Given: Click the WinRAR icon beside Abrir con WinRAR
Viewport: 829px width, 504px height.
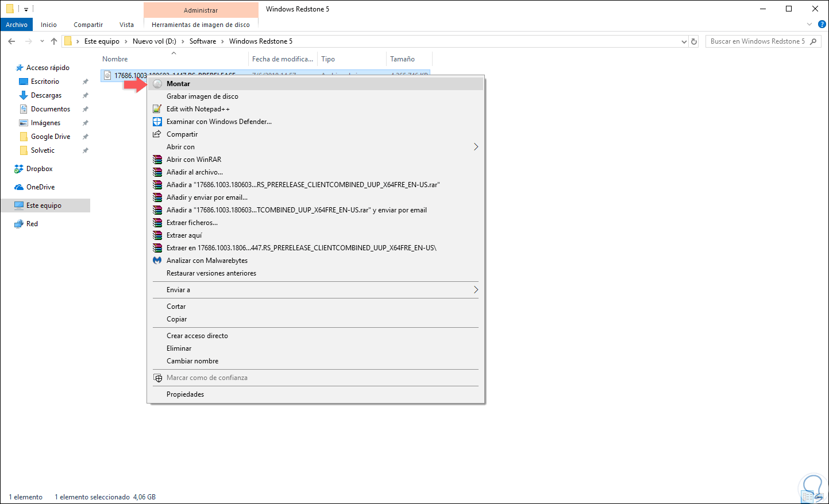Looking at the screenshot, I should coord(157,160).
